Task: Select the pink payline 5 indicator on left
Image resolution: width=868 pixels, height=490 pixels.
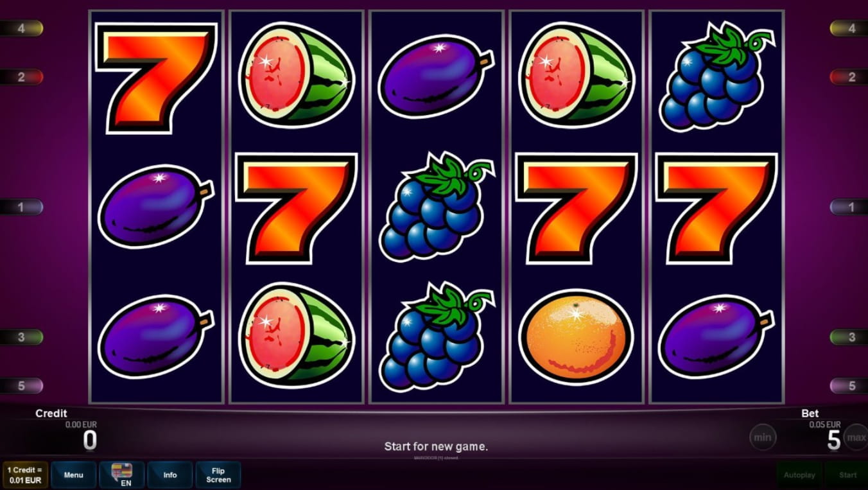Action: (21, 386)
